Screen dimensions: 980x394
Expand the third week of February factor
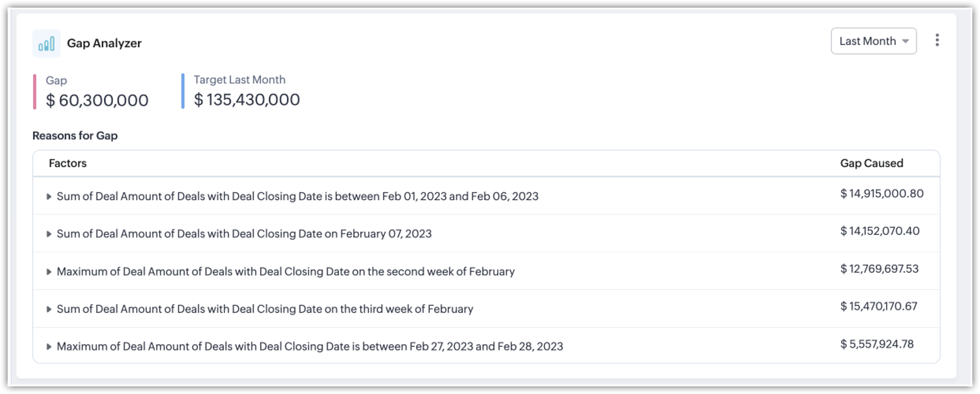(x=49, y=309)
